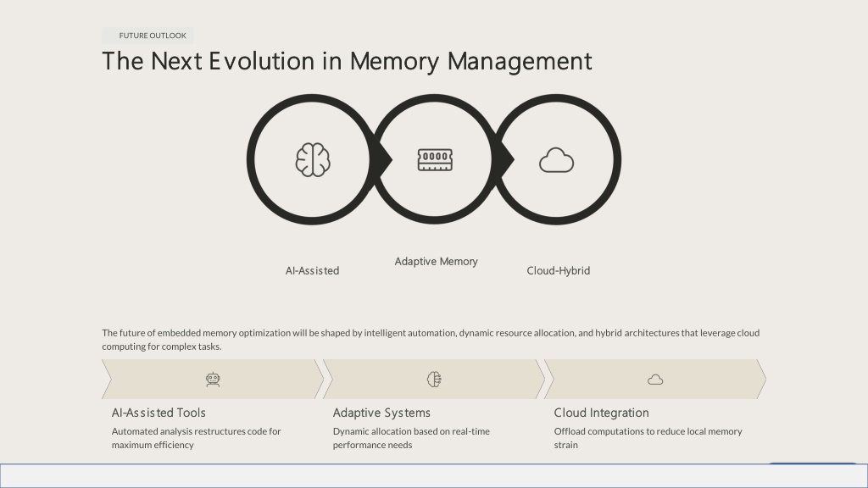Select the brain-circuit icon above Adaptive Systems
Image resolution: width=868 pixels, height=488 pixels.
click(x=434, y=380)
